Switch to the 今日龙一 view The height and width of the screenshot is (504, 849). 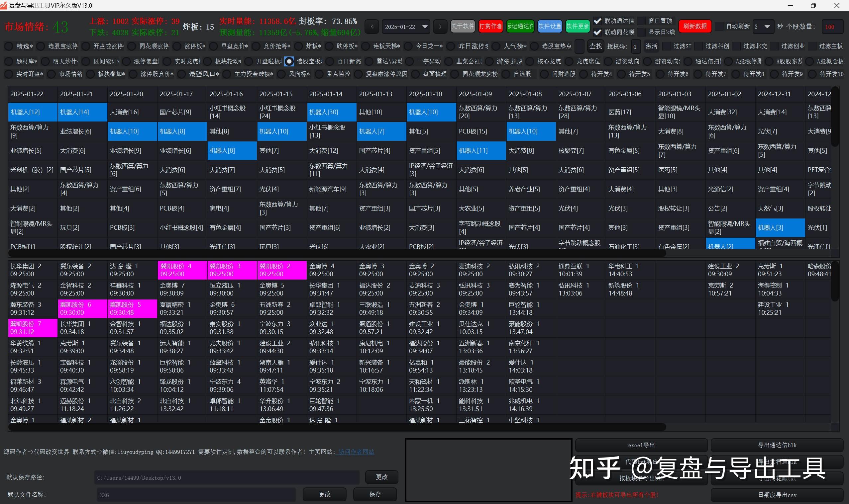(407, 46)
